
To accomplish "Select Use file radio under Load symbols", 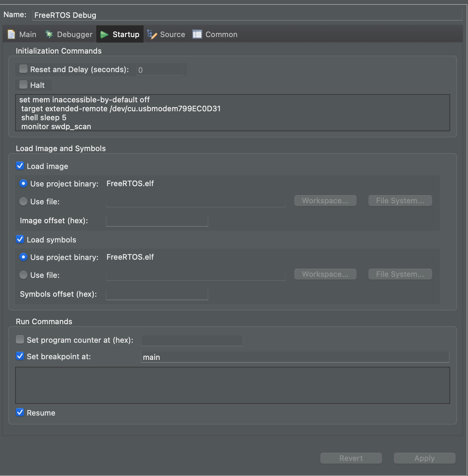I will [23, 275].
